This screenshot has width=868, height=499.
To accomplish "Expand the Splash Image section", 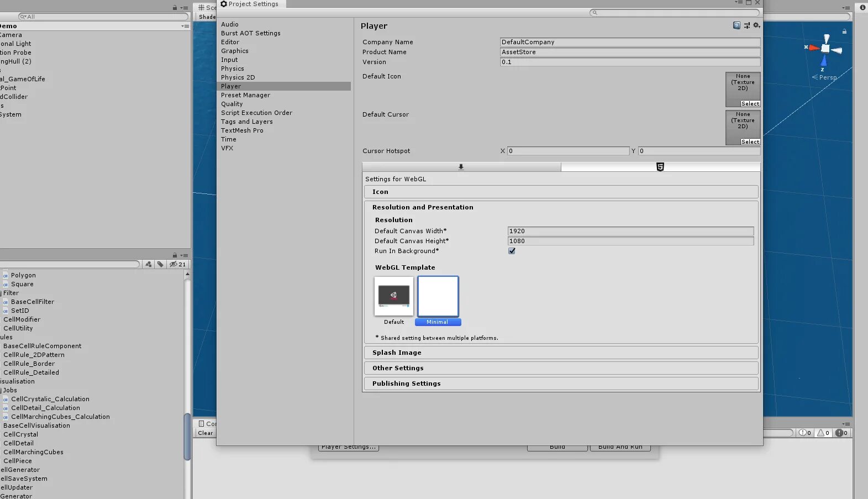I will 561,353.
